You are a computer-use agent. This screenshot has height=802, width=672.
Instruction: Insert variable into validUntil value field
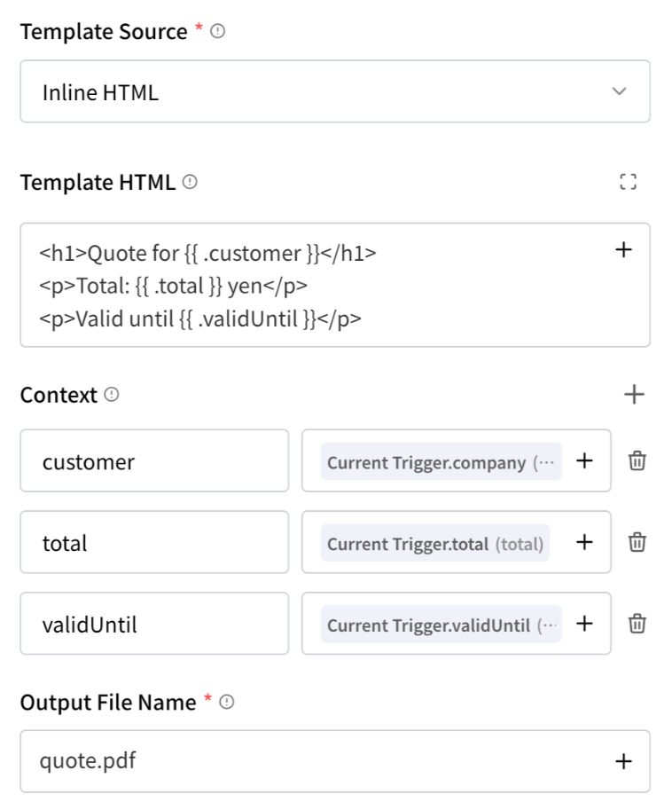(584, 624)
